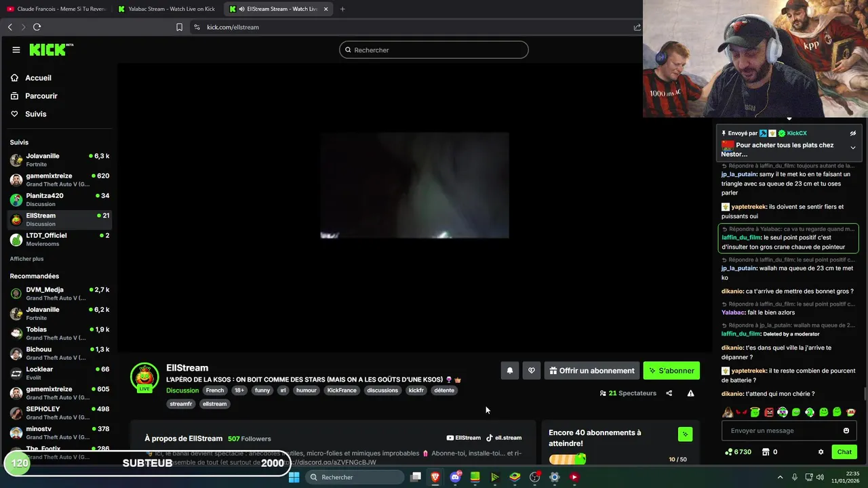Go back with browser back arrow
This screenshot has height=488, width=868.
pos(10,27)
